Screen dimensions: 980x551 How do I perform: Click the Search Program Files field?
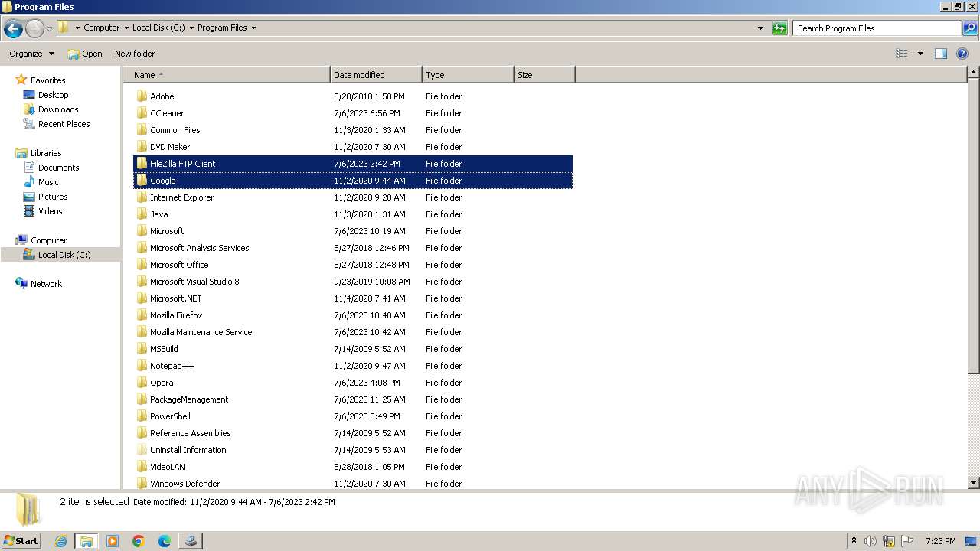coord(877,28)
